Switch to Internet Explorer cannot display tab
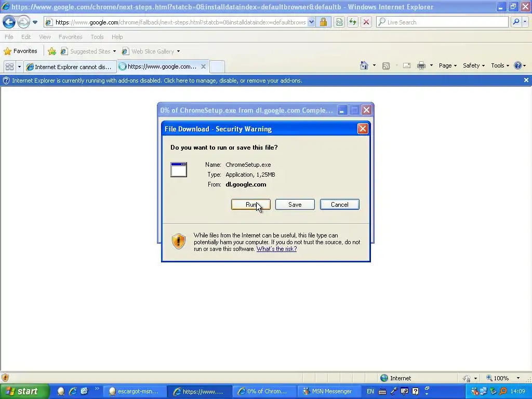 coord(70,67)
